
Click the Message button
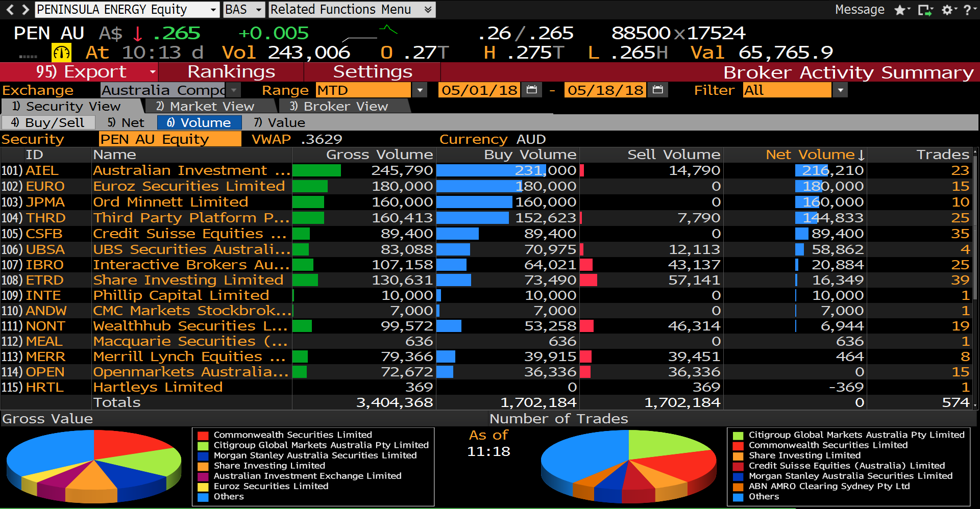pos(860,10)
